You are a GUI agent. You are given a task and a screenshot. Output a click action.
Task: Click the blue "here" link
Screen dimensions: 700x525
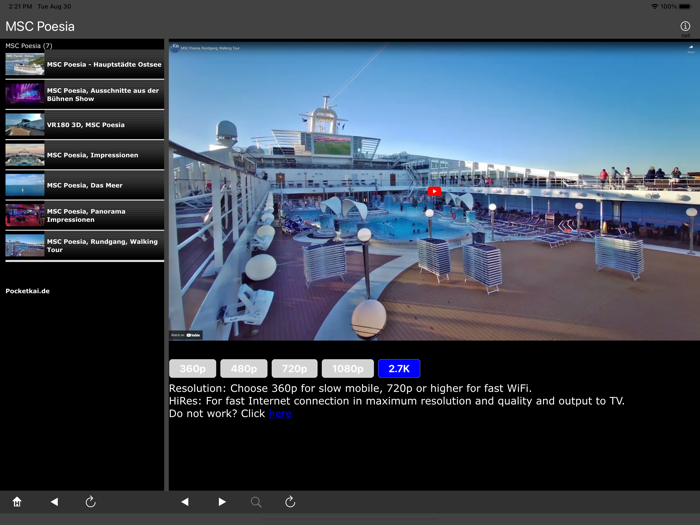click(280, 414)
